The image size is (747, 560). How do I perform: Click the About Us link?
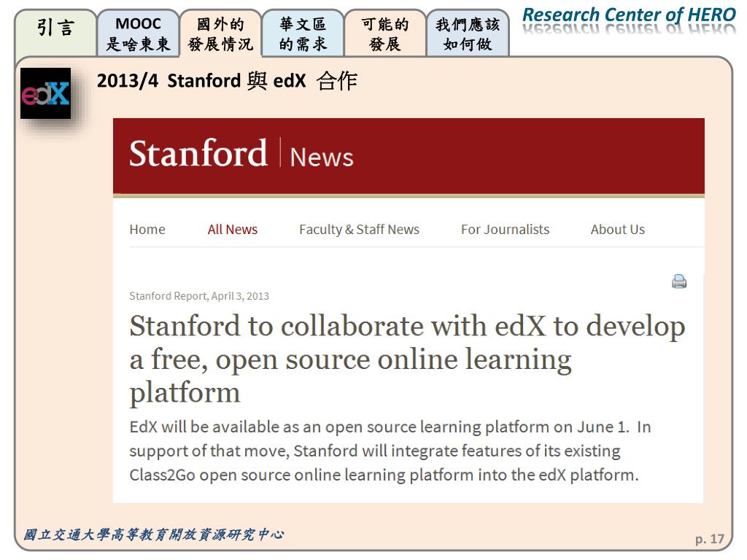click(x=617, y=230)
